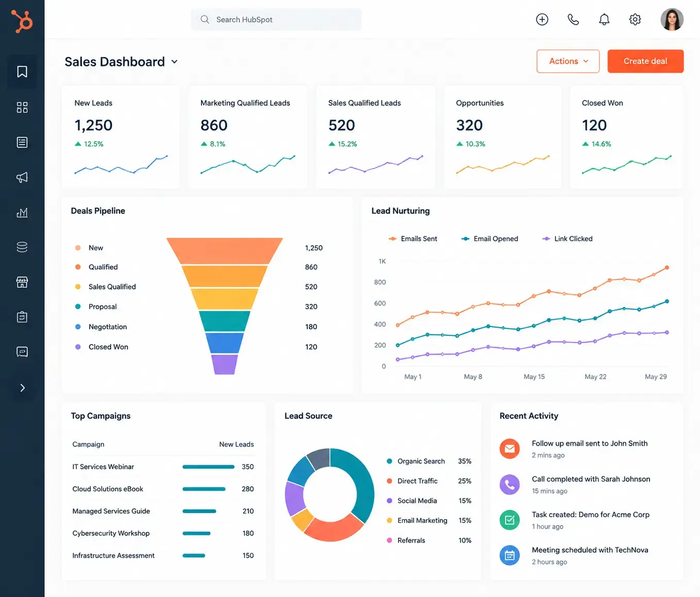Open the bookmarks icon in sidebar
The image size is (700, 597).
point(22,72)
